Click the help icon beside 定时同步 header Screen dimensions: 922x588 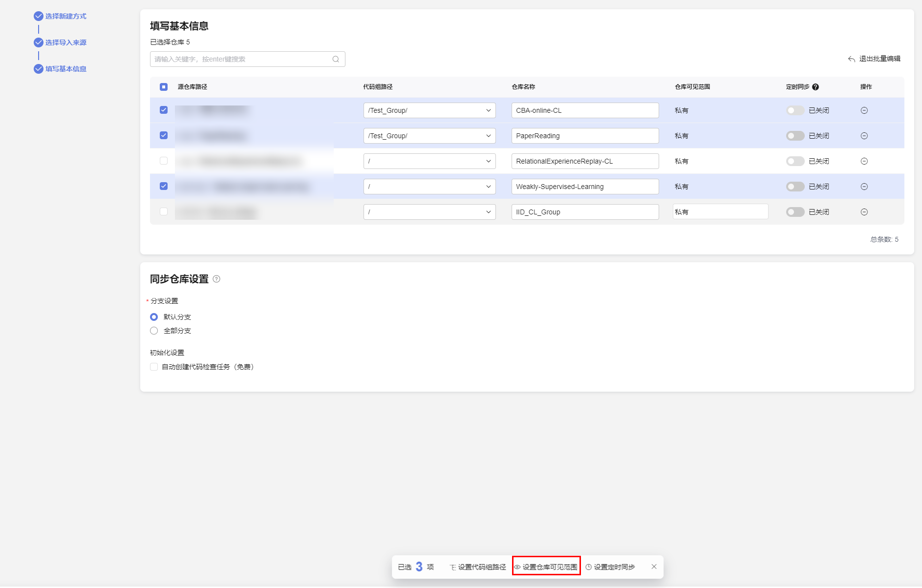815,87
